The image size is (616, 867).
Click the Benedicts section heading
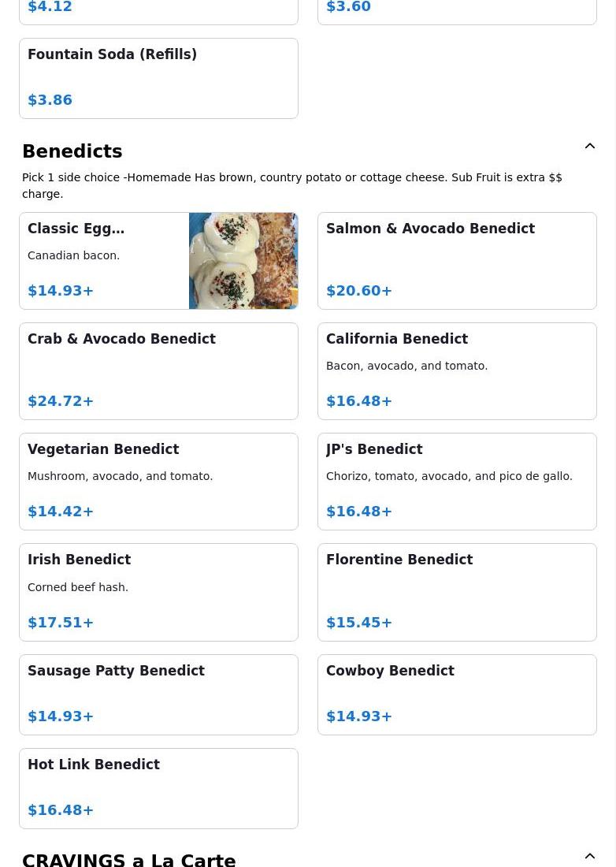(72, 151)
